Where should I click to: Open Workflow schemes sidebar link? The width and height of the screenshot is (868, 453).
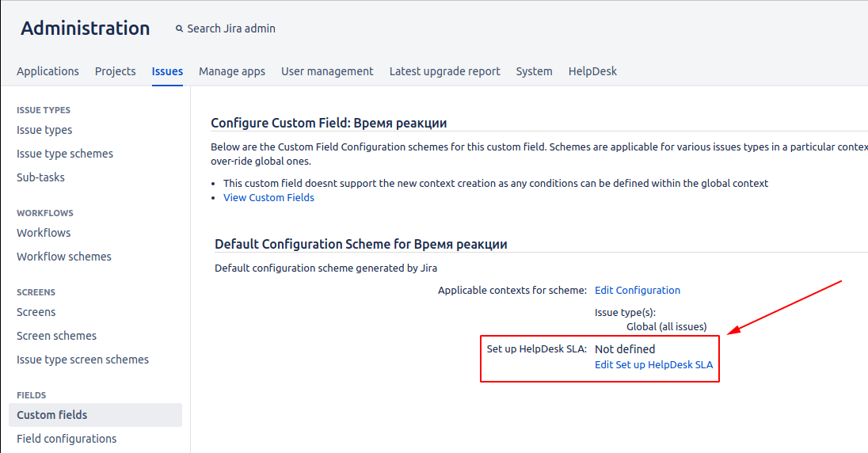(x=63, y=257)
